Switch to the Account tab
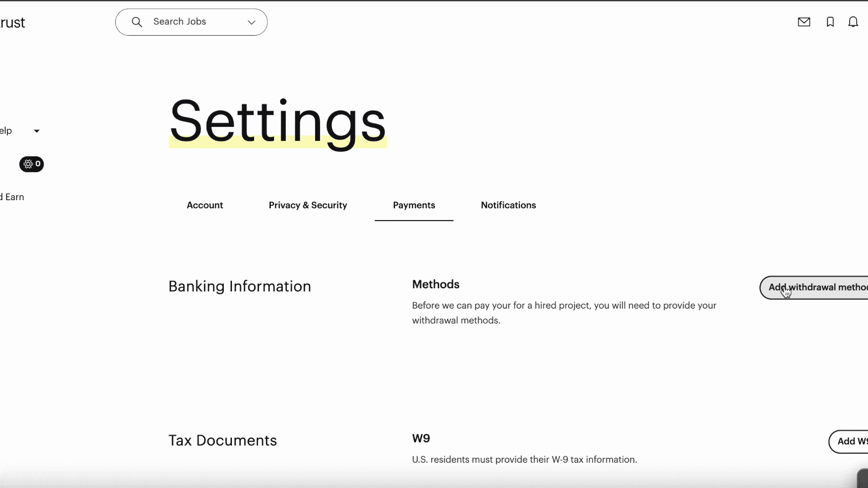 (205, 206)
